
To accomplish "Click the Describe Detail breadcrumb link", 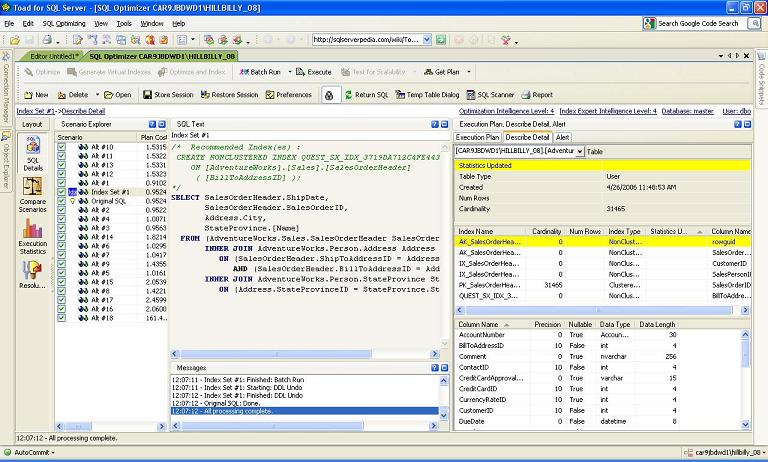I will 83,111.
